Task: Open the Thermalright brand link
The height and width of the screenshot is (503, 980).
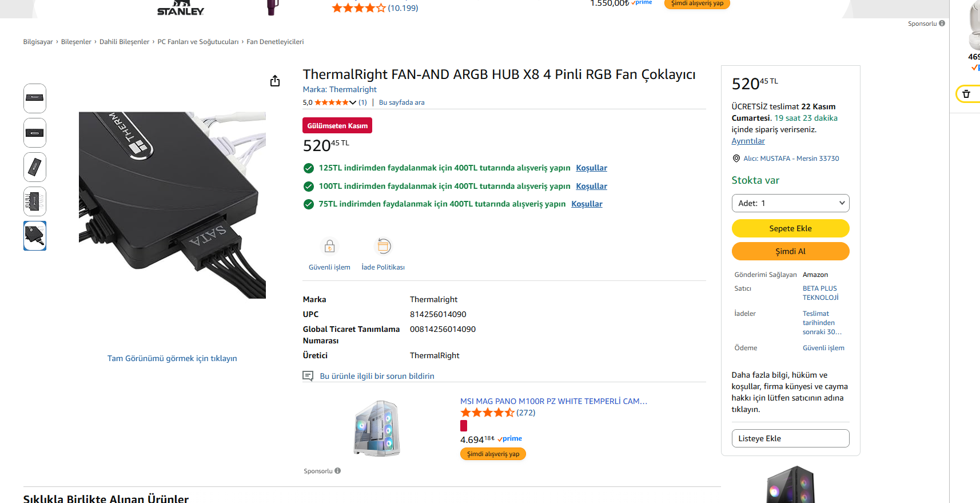Action: pyautogui.click(x=340, y=89)
